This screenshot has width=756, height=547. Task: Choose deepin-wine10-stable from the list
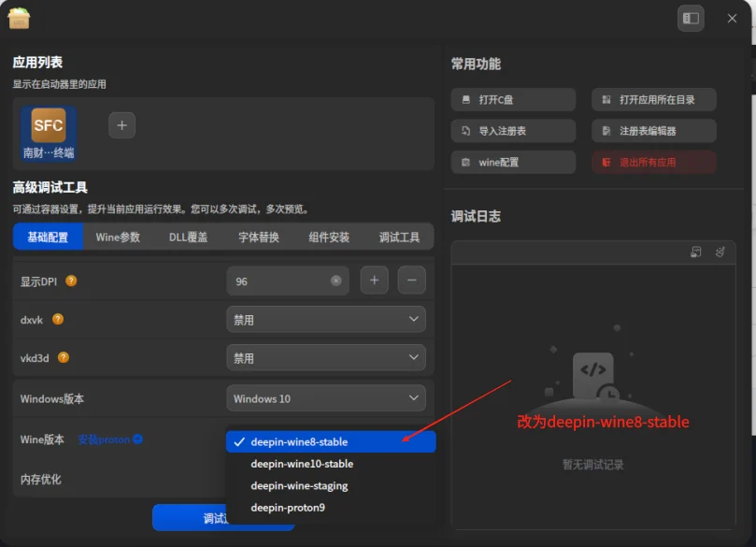coord(331,464)
